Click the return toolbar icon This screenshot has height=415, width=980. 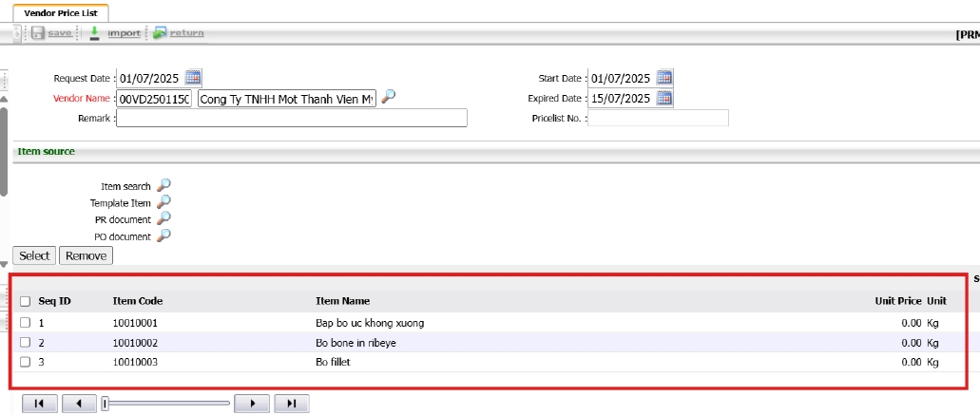160,33
